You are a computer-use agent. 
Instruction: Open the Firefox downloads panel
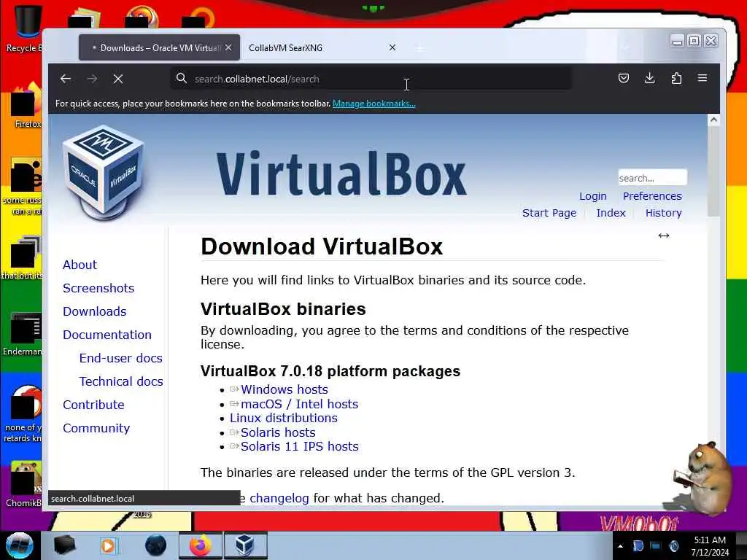pos(649,78)
